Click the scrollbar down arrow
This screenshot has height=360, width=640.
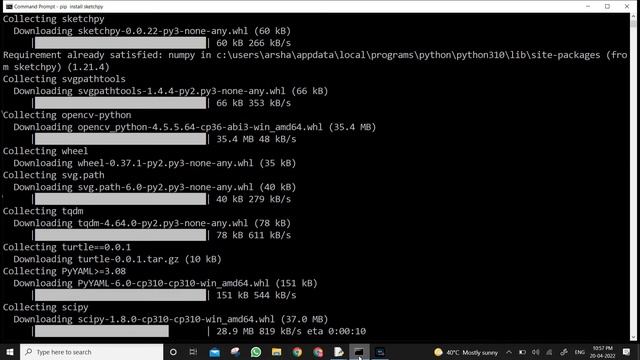(633, 338)
